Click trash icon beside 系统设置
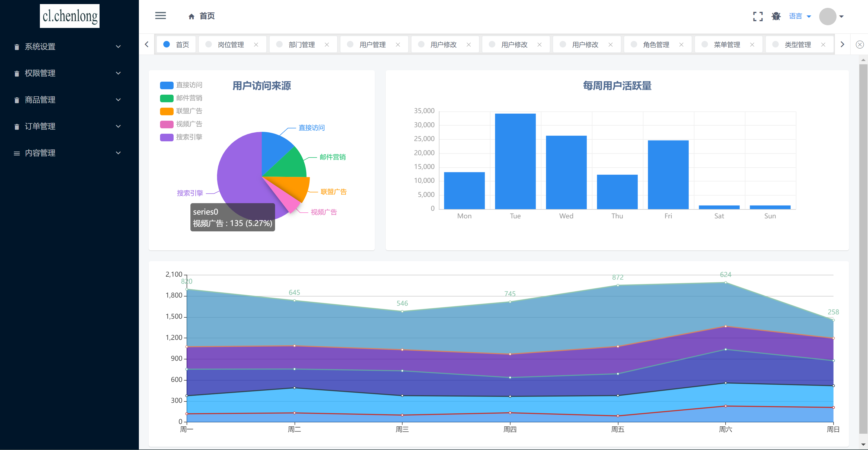This screenshot has height=450, width=868. (x=17, y=47)
